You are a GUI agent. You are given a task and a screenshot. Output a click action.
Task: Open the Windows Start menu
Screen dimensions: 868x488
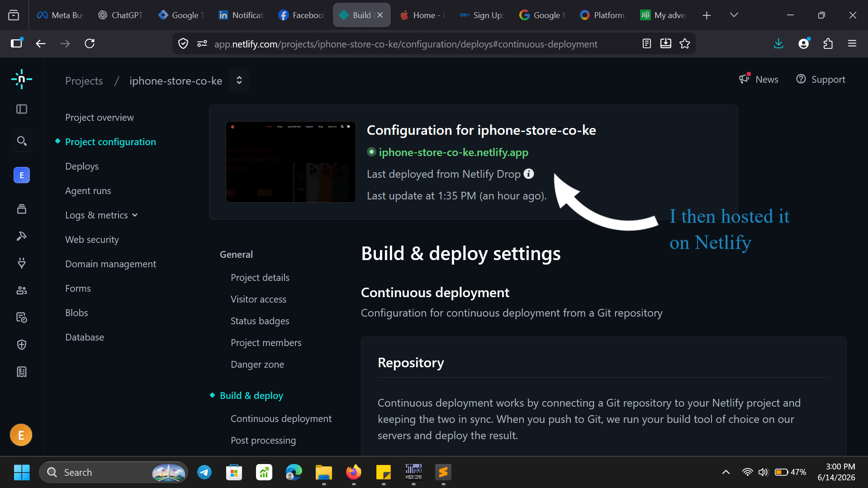click(22, 472)
